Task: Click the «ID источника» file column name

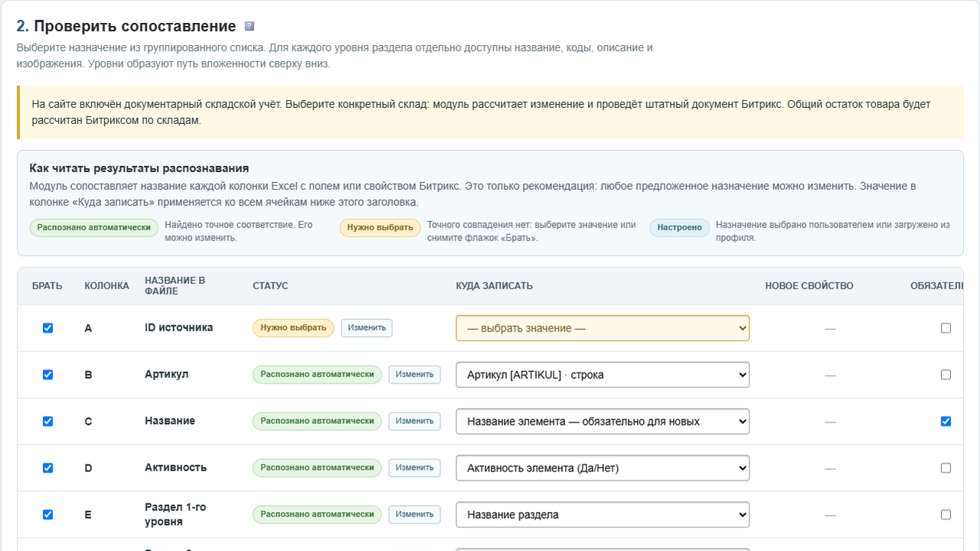Action: [178, 328]
